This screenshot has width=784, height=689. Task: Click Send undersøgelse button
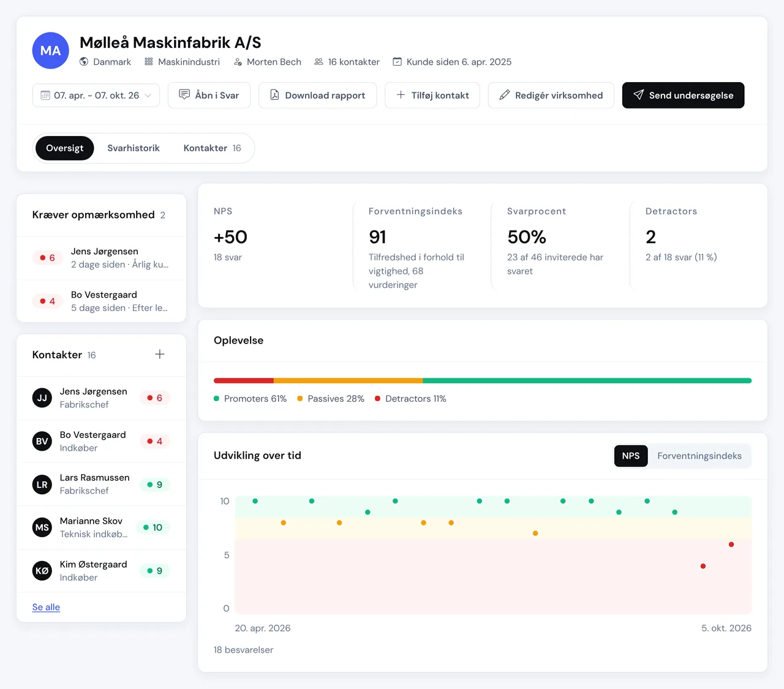click(x=684, y=96)
